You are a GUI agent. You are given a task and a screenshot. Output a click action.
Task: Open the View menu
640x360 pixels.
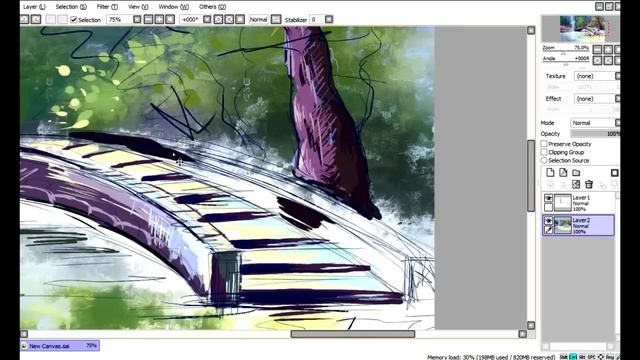138,7
